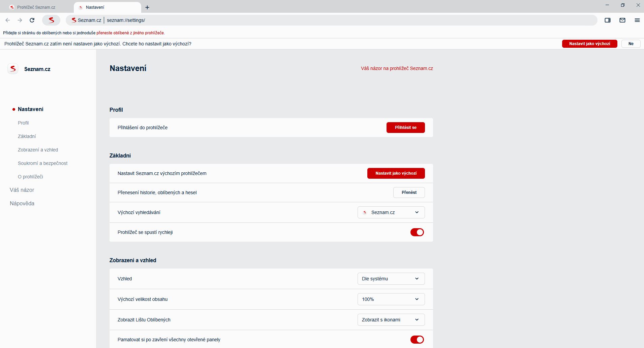Click Nastavit jako výchozí in notification bar
The image size is (644, 348).
click(x=590, y=44)
